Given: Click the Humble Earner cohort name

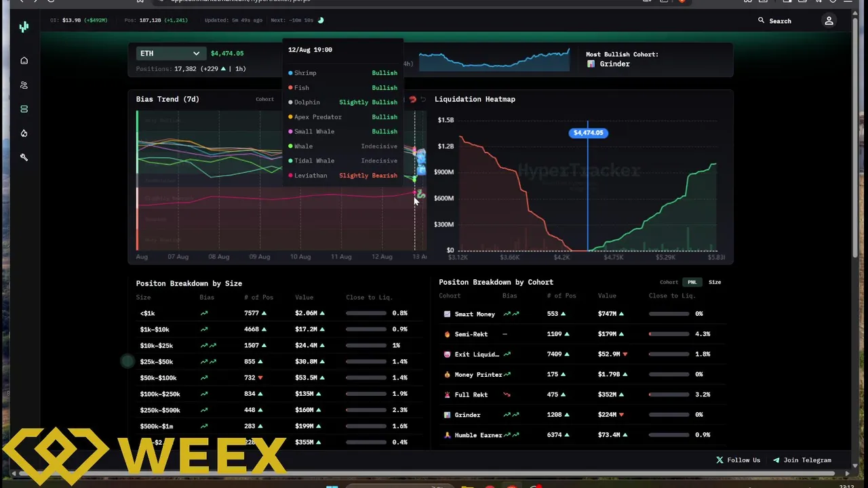Looking at the screenshot, I should (x=479, y=435).
